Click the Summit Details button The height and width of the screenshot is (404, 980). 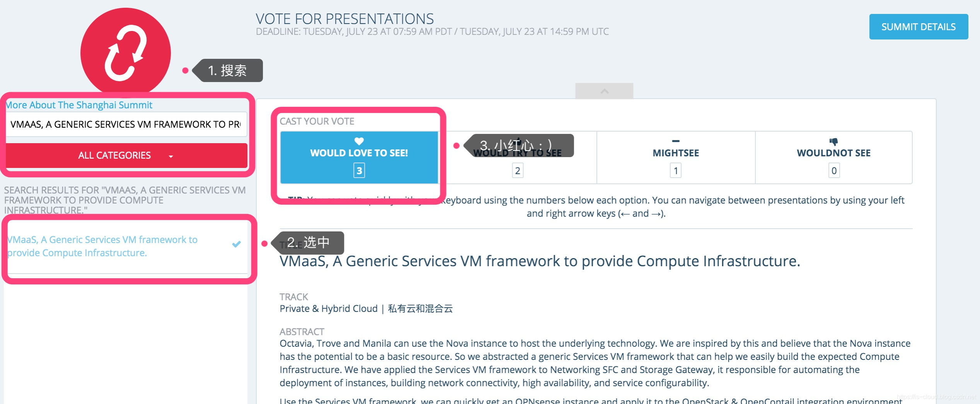919,27
